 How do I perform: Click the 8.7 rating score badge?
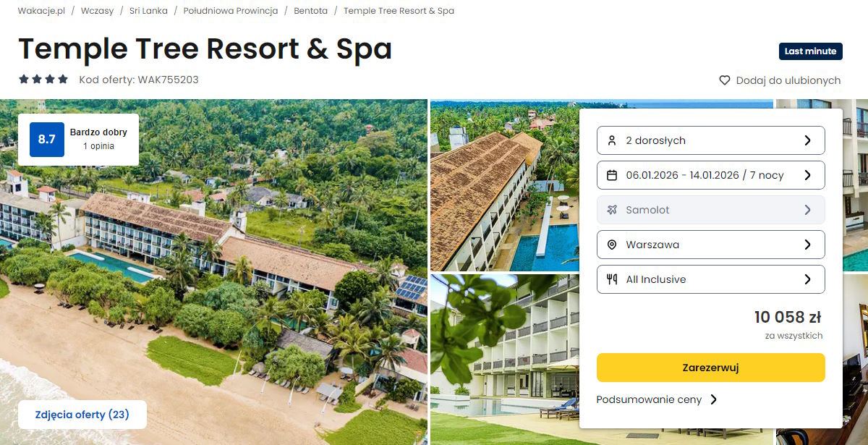point(46,139)
